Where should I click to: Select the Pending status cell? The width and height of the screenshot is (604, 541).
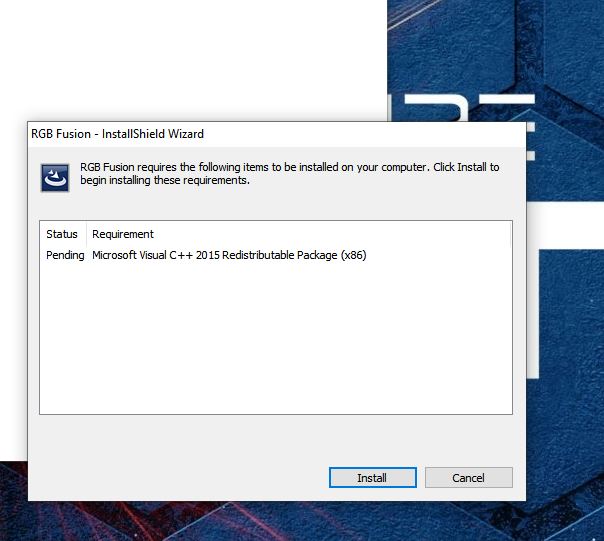(x=65, y=255)
